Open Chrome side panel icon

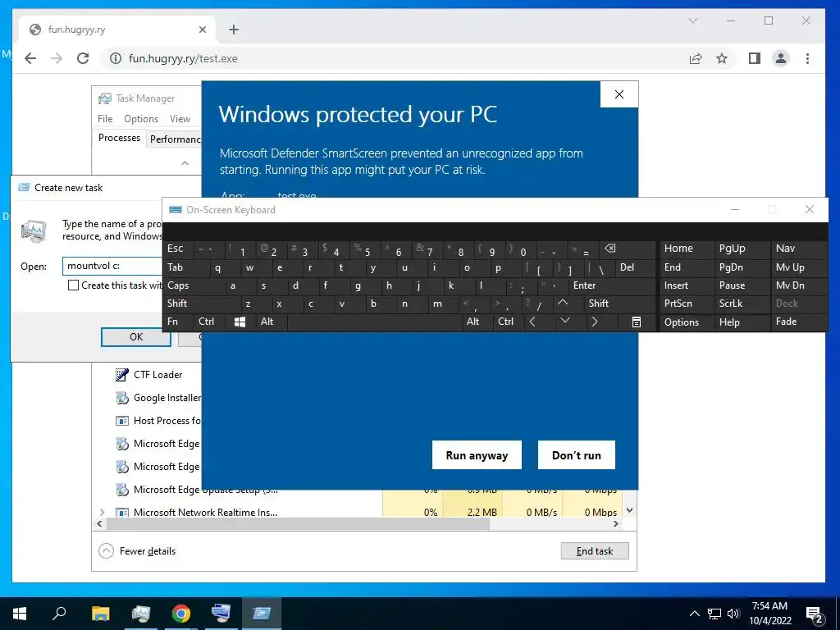(x=755, y=58)
